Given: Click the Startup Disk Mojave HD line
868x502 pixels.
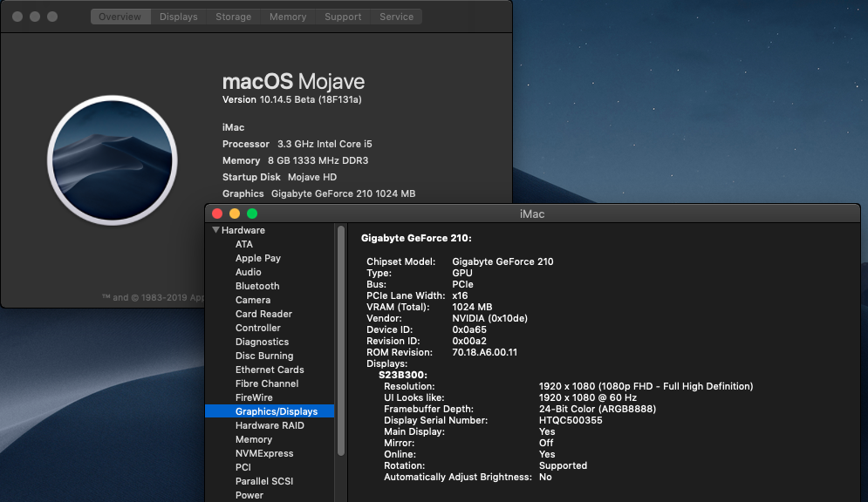Looking at the screenshot, I should [x=279, y=177].
